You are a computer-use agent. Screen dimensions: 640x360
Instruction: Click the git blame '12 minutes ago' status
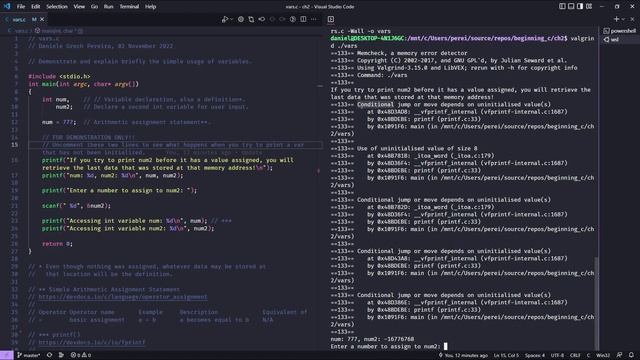[x=463, y=355]
